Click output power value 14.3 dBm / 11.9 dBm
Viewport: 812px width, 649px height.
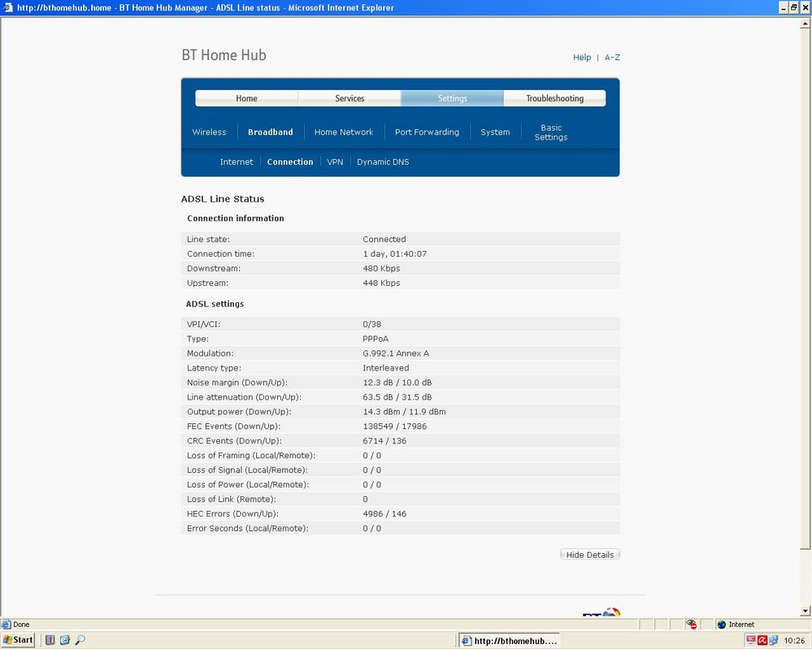coord(405,412)
